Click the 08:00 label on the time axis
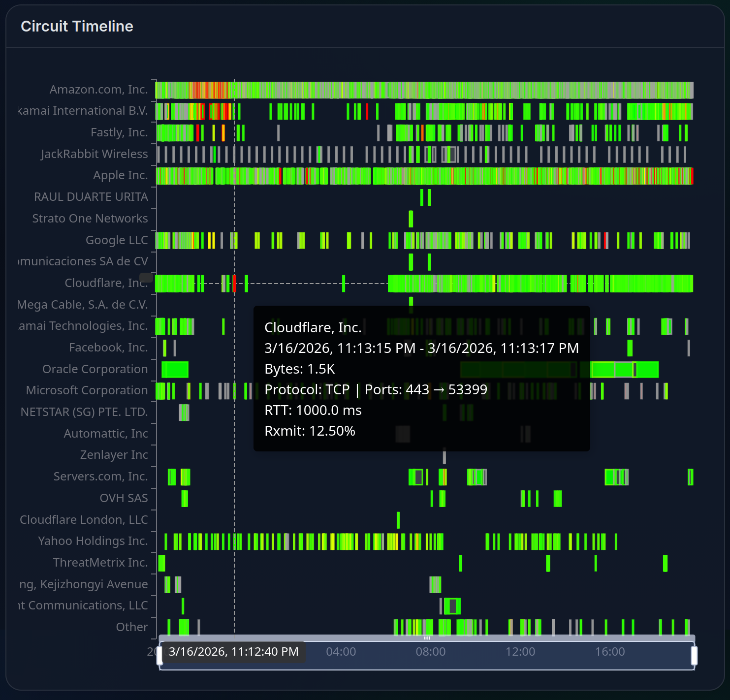Viewport: 730px width, 700px height. point(431,651)
